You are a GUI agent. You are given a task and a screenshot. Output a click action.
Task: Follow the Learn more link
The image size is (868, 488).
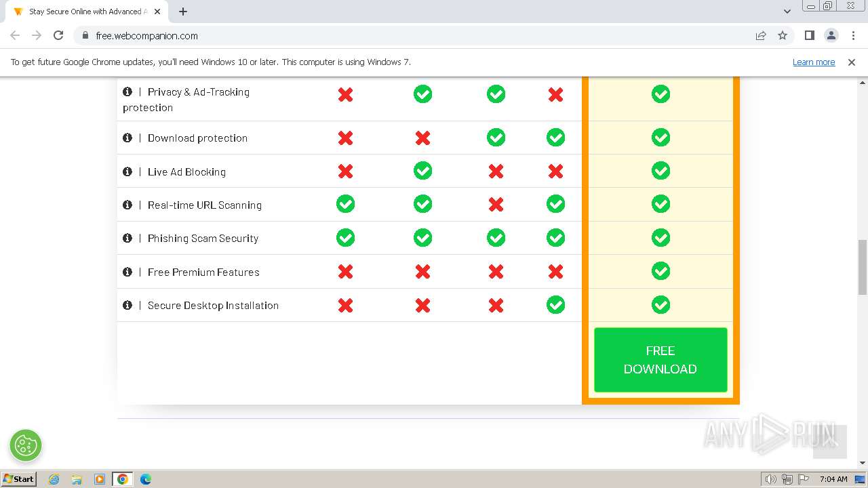tap(814, 62)
